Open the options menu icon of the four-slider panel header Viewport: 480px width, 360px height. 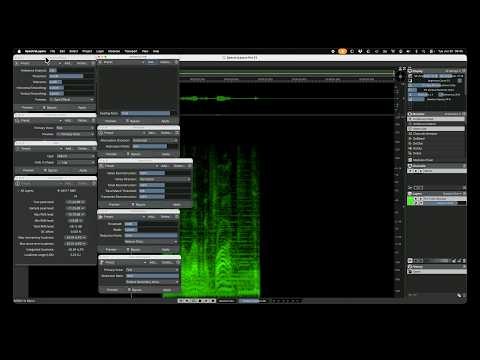(x=190, y=166)
